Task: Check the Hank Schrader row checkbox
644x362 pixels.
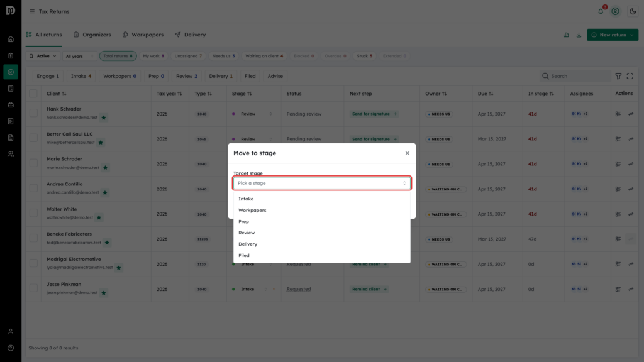Action: click(x=33, y=113)
